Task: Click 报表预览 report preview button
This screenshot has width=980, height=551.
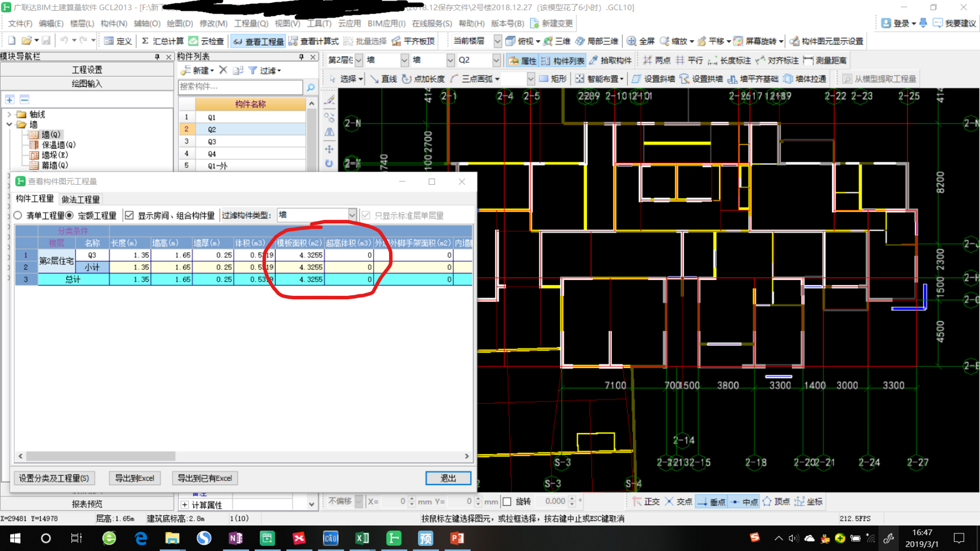Action: tap(87, 504)
